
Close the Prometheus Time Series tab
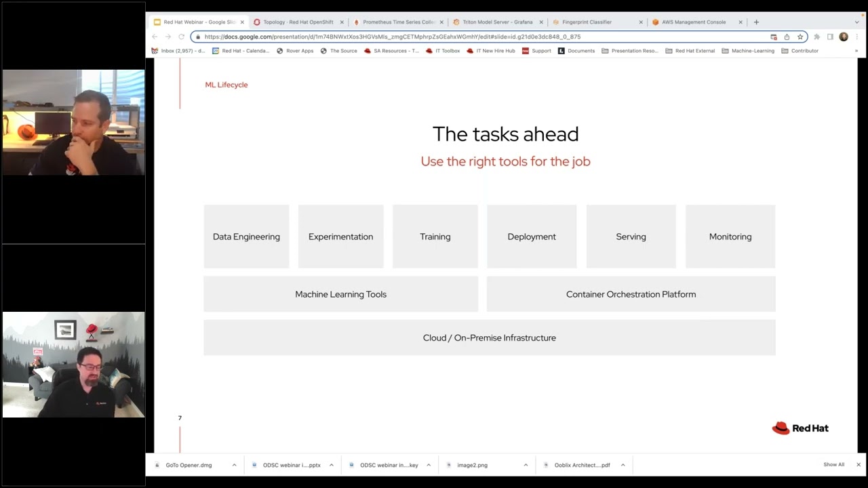coord(441,22)
